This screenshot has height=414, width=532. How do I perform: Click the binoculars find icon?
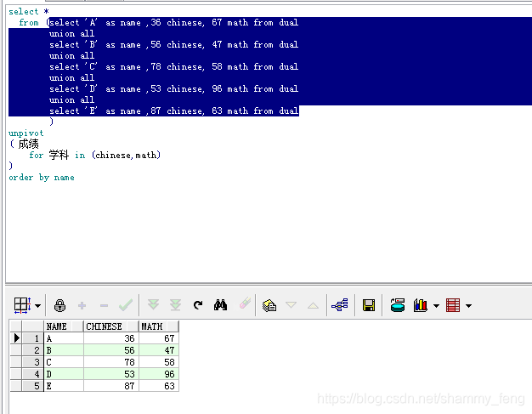point(220,304)
